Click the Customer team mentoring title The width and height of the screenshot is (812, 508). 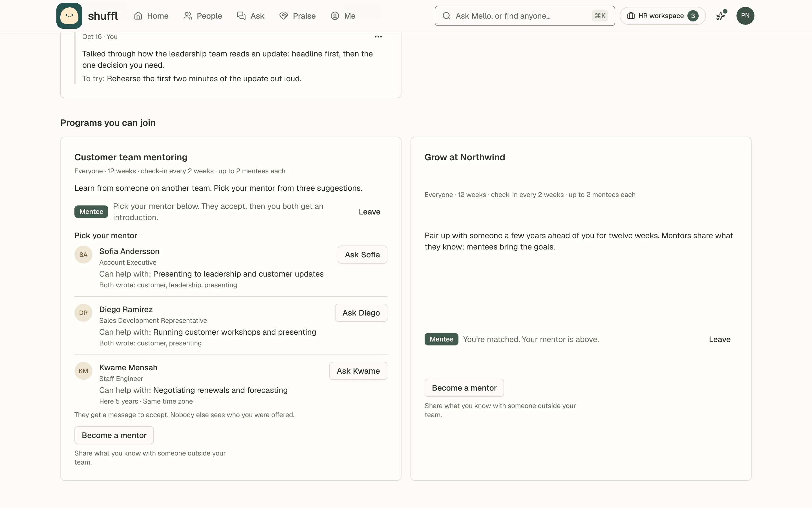point(131,157)
